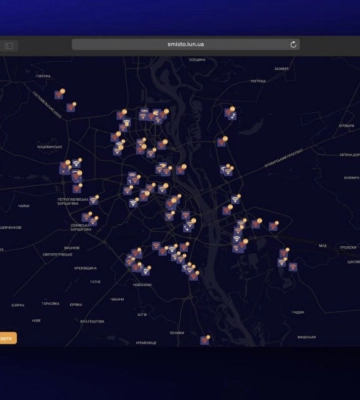Open the lone marker west of the МАЗ label
This screenshot has height=400, width=360.
[273, 226]
